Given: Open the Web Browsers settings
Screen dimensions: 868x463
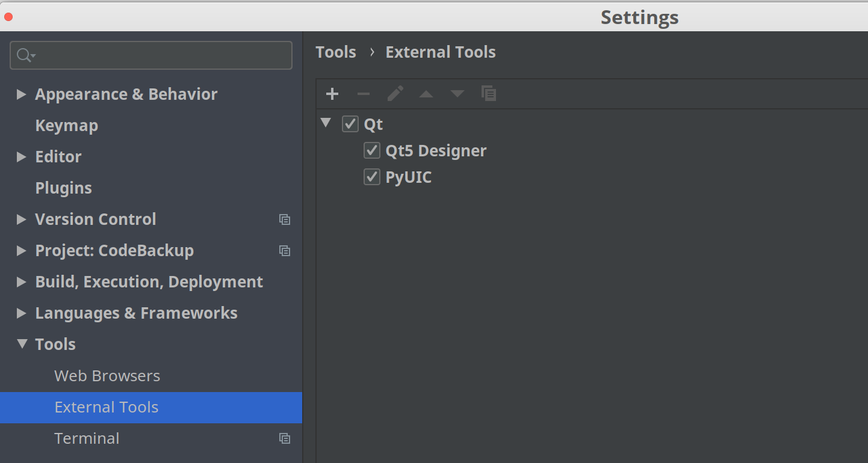Looking at the screenshot, I should [107, 375].
